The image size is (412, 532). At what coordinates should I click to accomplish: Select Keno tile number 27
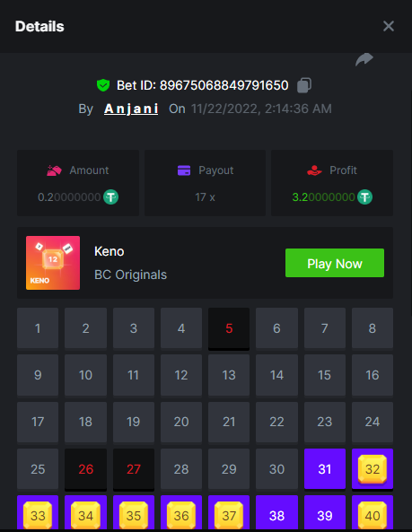[134, 469]
